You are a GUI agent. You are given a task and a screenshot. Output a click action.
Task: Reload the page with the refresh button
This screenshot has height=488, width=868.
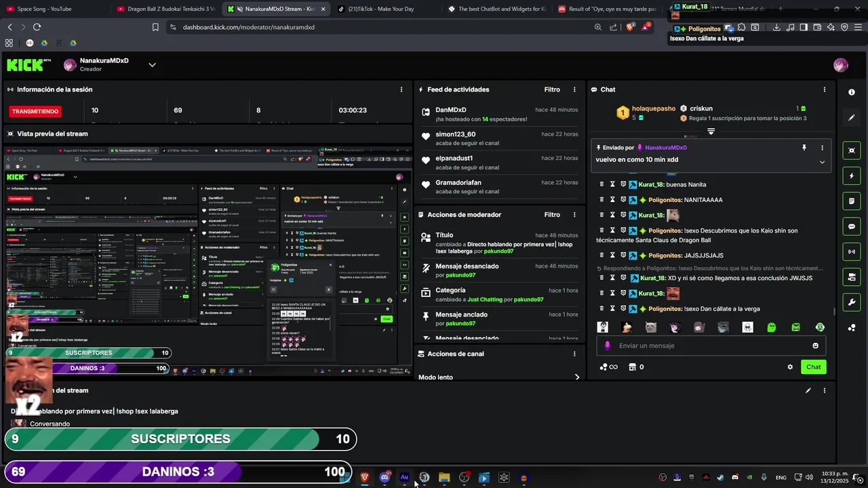(x=37, y=27)
